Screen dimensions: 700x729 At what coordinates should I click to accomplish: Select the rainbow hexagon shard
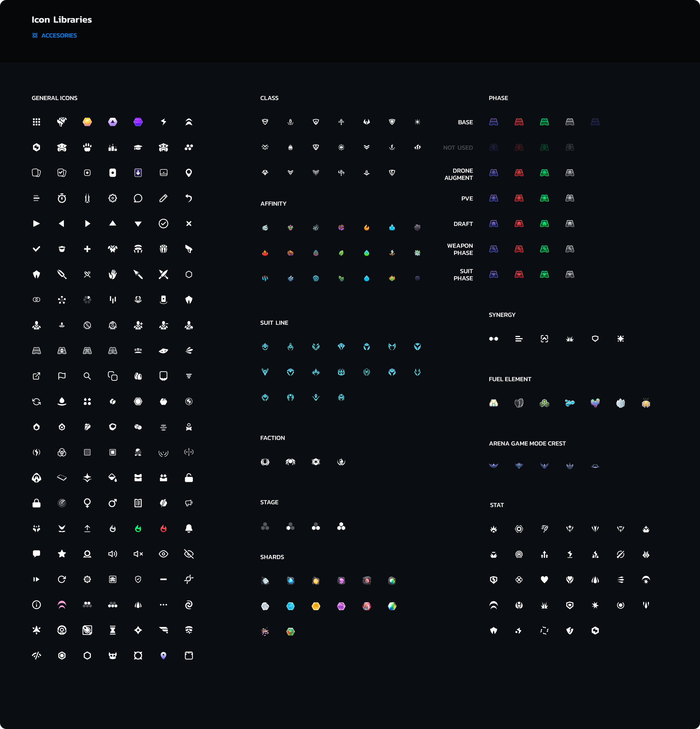[x=392, y=606]
